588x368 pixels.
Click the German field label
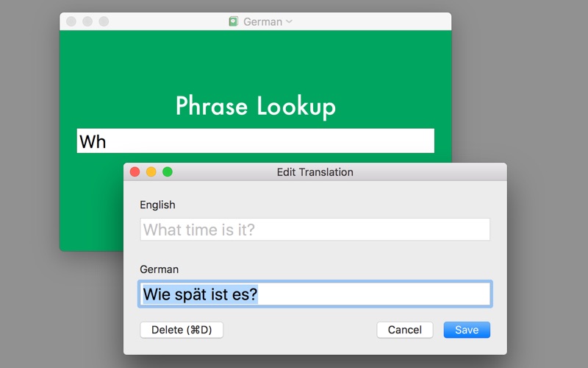coord(159,269)
